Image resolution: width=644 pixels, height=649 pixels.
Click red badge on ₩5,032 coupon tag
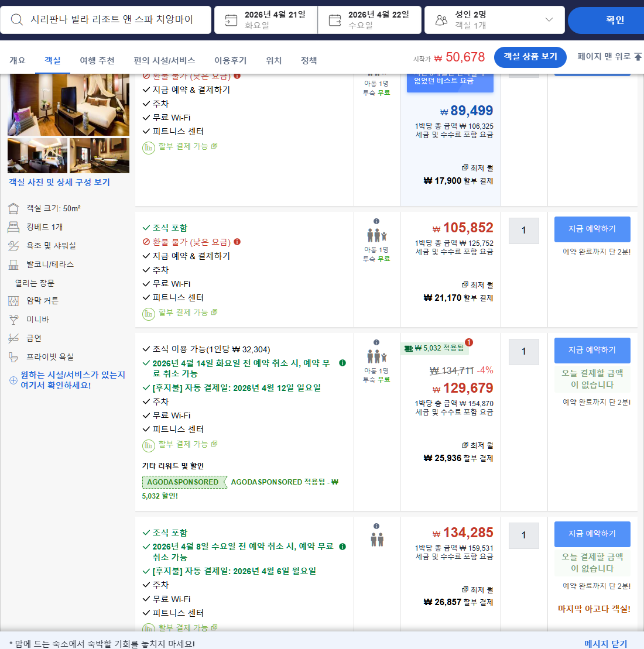pyautogui.click(x=469, y=342)
